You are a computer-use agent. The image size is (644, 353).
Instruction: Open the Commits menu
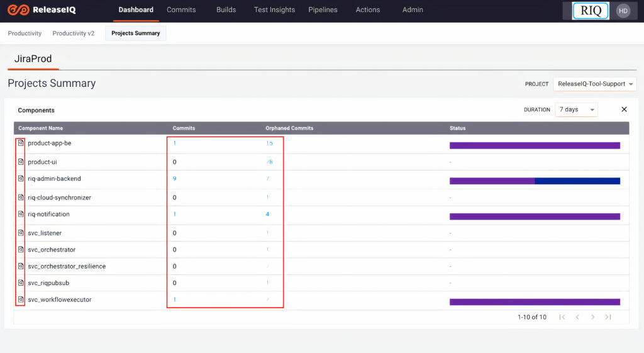(181, 10)
